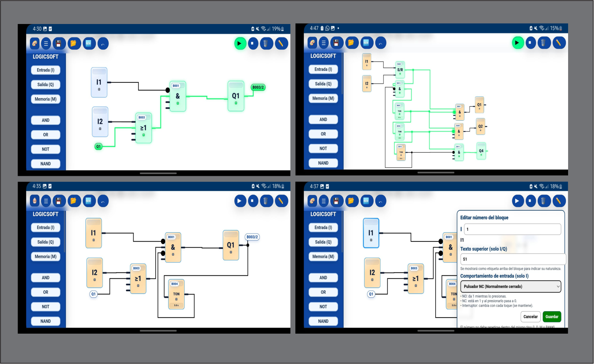The width and height of the screenshot is (594, 364).
Task: Click the green Guardar button
Action: [x=552, y=317]
